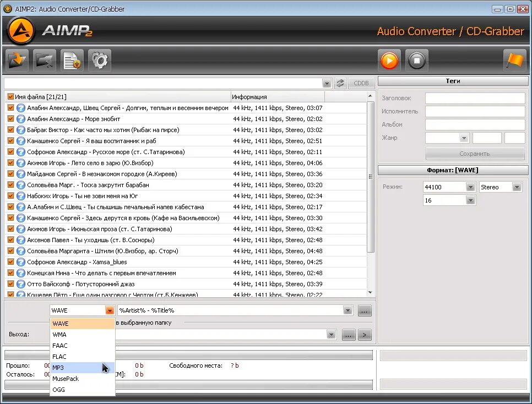This screenshot has height=404, width=532.
Task: Click info icon for Майданов Сергей track
Action: [21, 174]
